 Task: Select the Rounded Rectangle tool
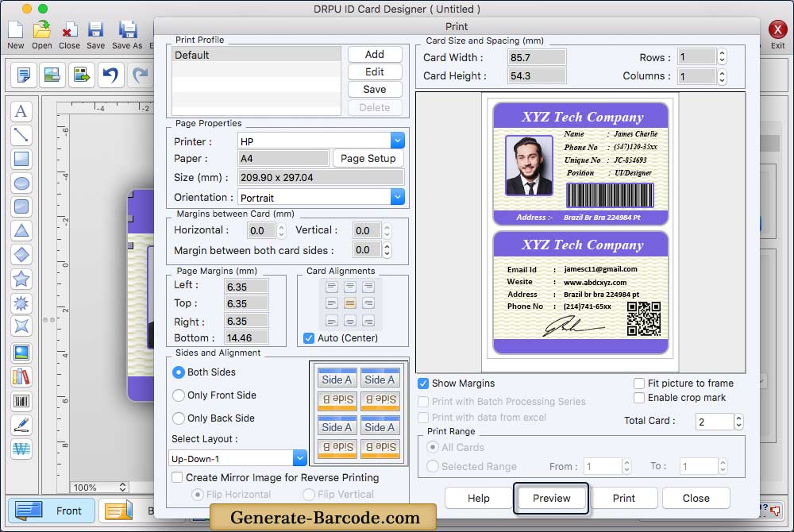21,206
